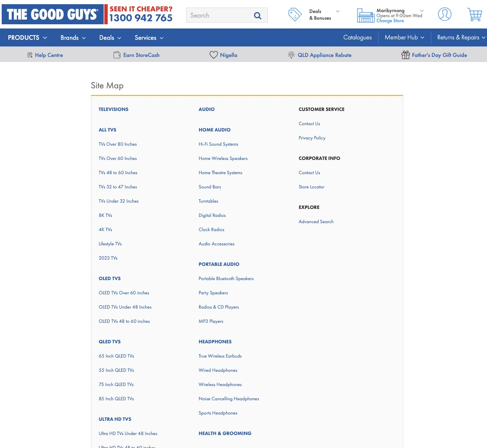This screenshot has width=487, height=448.
Task: Open Noise Cancelling Headphones link
Action: 229,399
